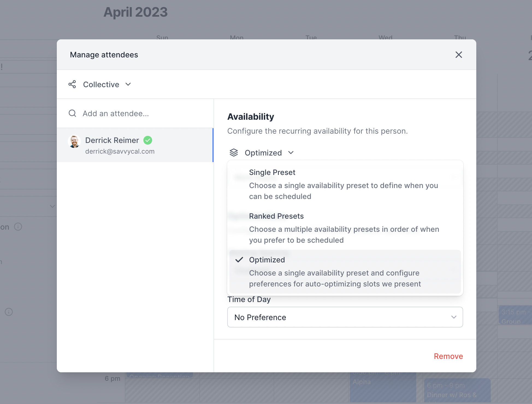Click the X to close Manage attendees
The image size is (532, 404).
pyautogui.click(x=459, y=55)
